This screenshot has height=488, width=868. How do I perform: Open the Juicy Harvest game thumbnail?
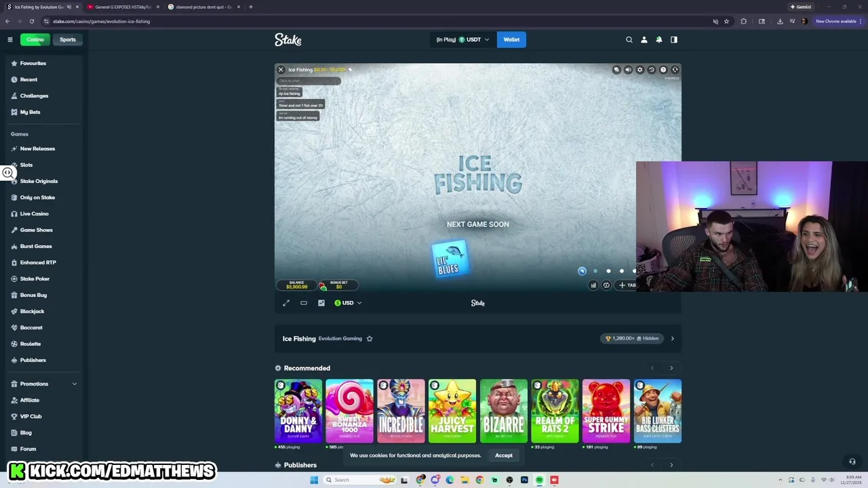pyautogui.click(x=452, y=411)
